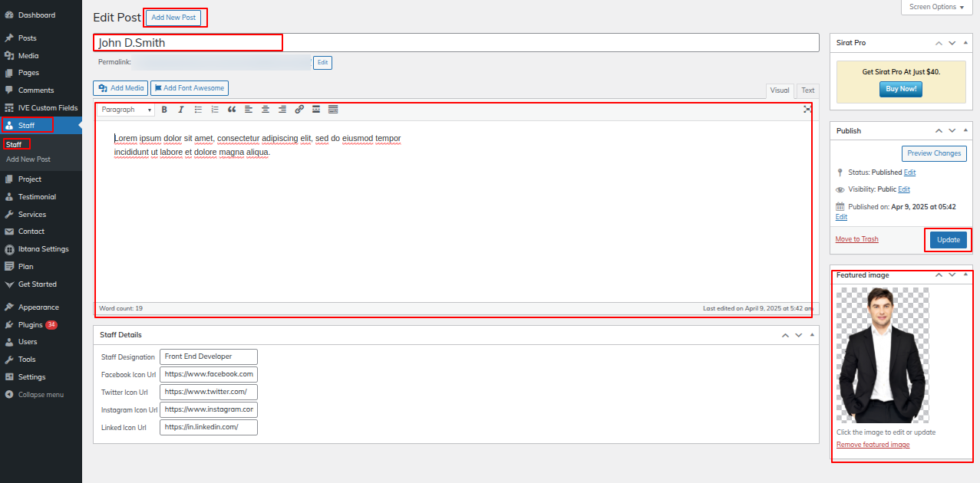
Task: Enable distraction-free fullscreen editor mode
Action: pos(807,110)
